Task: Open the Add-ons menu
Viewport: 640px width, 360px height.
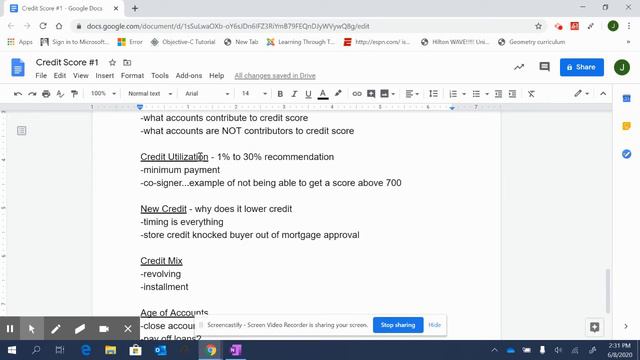Action: 189,76
